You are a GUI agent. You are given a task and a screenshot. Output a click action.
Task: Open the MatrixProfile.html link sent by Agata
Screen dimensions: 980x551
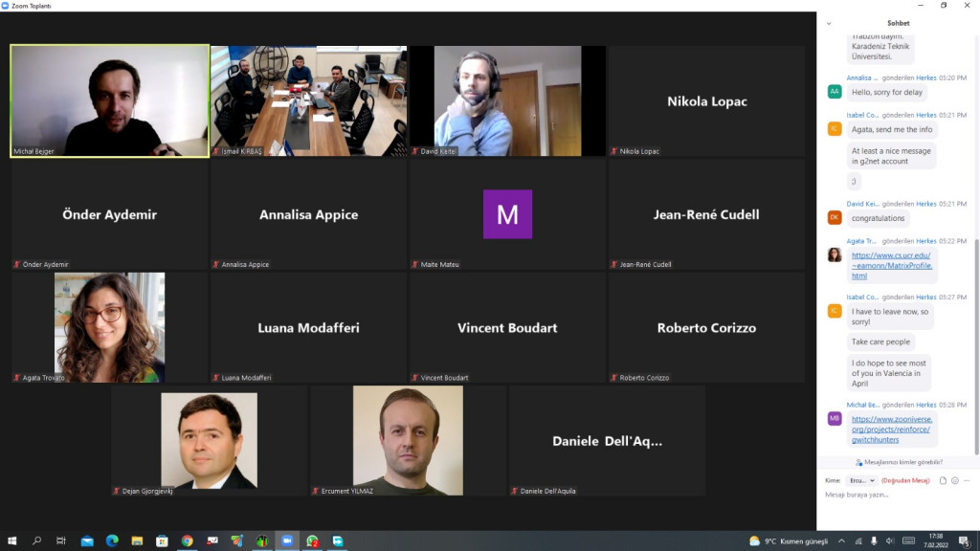pyautogui.click(x=891, y=266)
